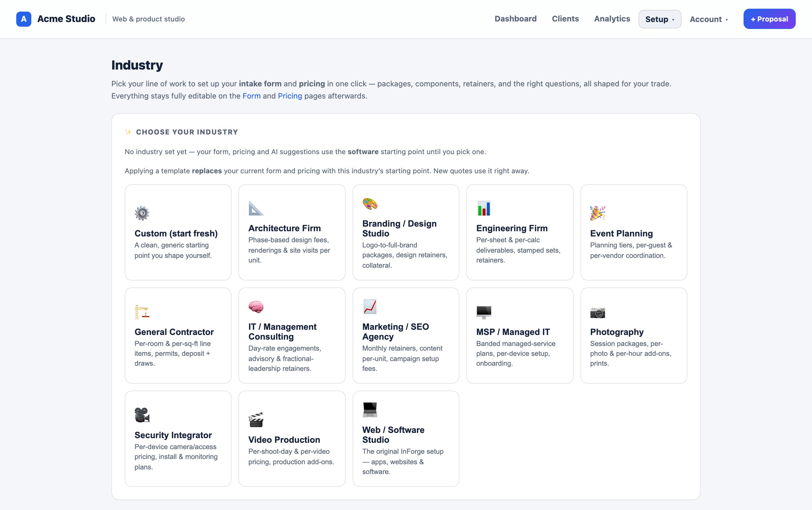Click the movie camera icon for Security Integrator
The width and height of the screenshot is (812, 510).
(x=142, y=415)
